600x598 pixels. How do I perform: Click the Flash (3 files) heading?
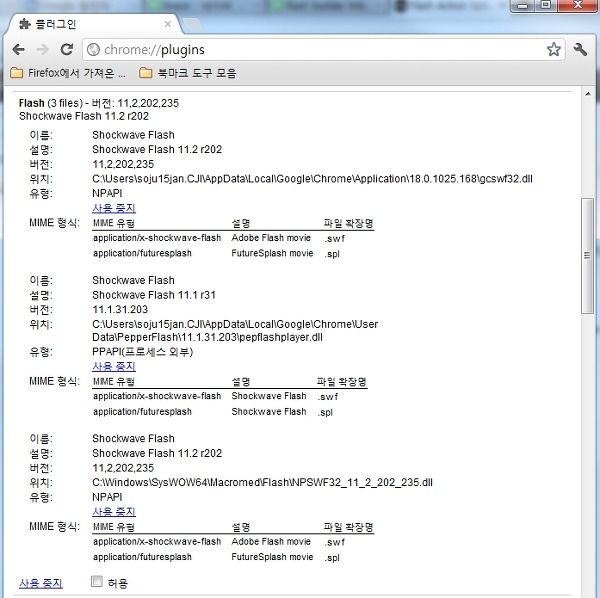click(99, 103)
